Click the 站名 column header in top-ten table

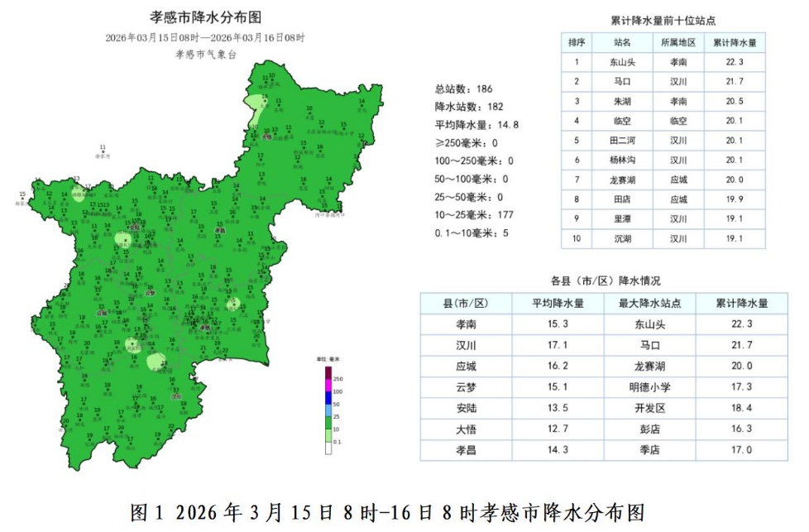(622, 42)
